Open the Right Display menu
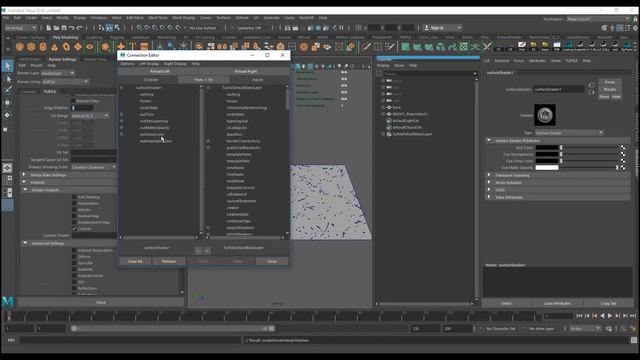This screenshot has width=640, height=360. coord(175,64)
